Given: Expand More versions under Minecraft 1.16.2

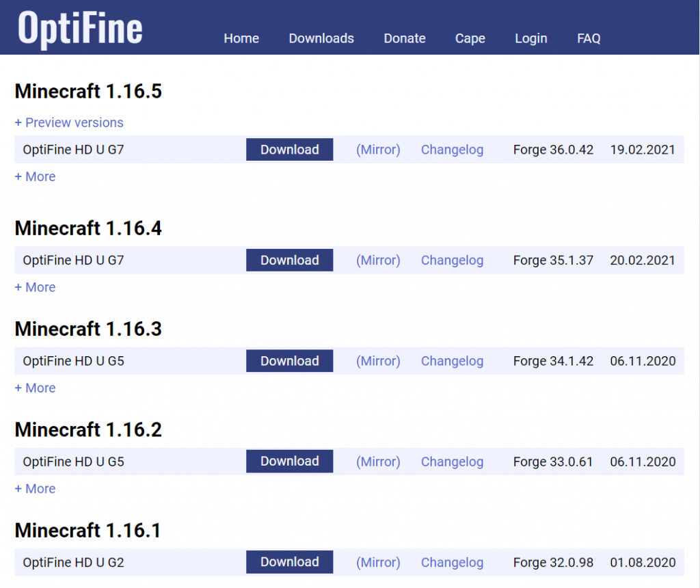Looking at the screenshot, I should (36, 488).
